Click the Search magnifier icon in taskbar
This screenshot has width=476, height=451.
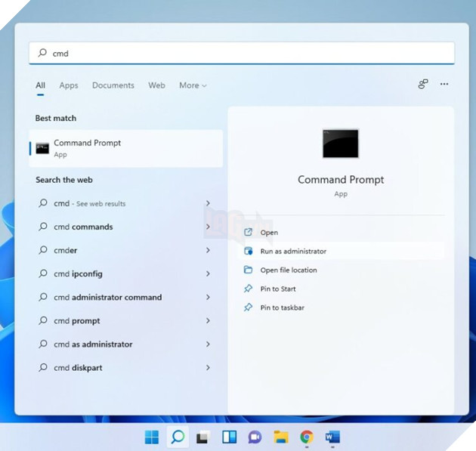click(x=178, y=437)
